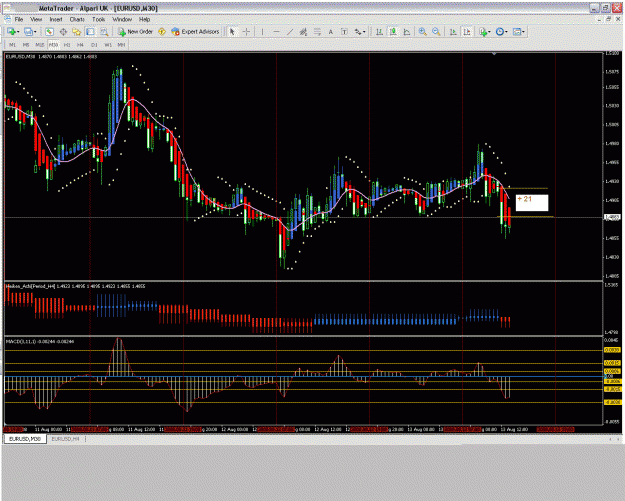Click the chart shift triangle marker
This screenshot has height=501, width=625.
(x=494, y=53)
